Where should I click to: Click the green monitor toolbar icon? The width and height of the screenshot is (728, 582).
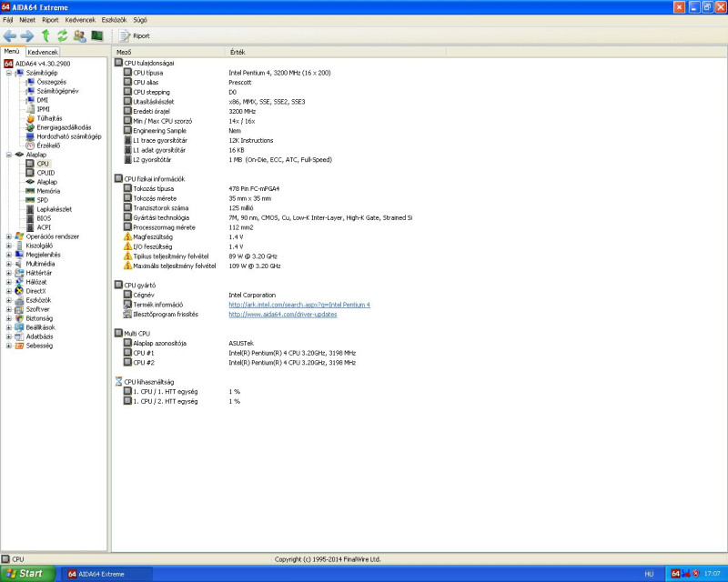coord(97,35)
